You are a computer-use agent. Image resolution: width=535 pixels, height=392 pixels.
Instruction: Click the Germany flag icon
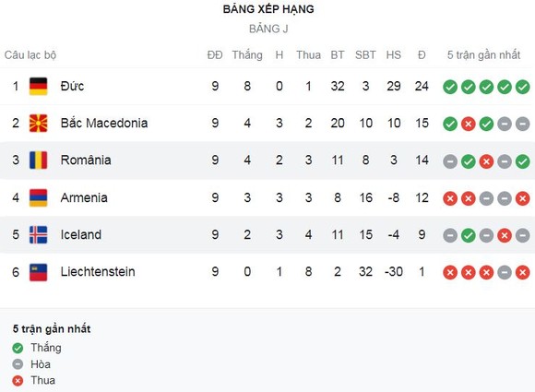coord(38,87)
